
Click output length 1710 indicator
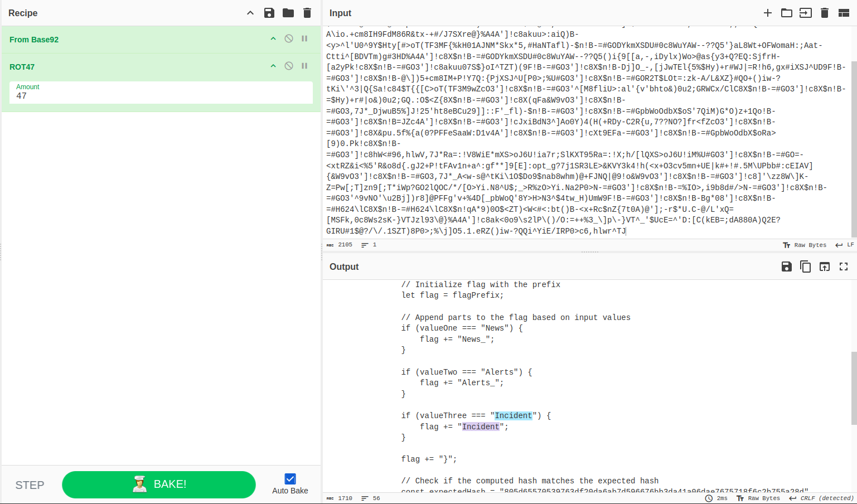pos(340,498)
